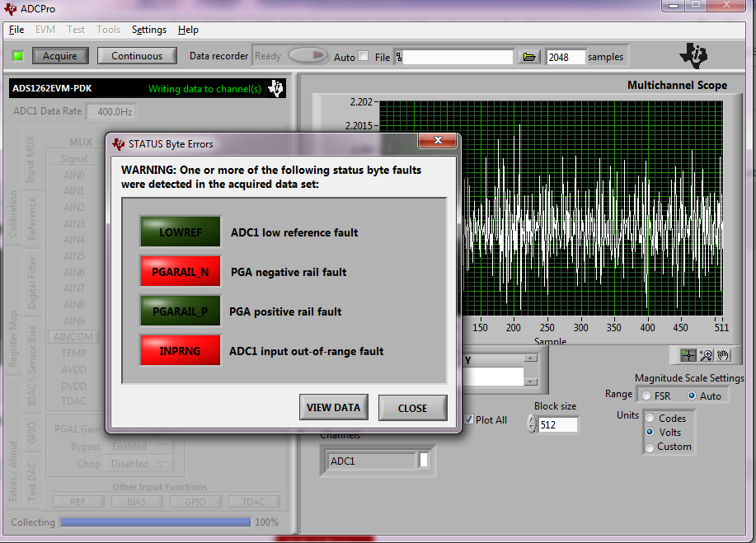Open the Settings menu

tap(149, 30)
